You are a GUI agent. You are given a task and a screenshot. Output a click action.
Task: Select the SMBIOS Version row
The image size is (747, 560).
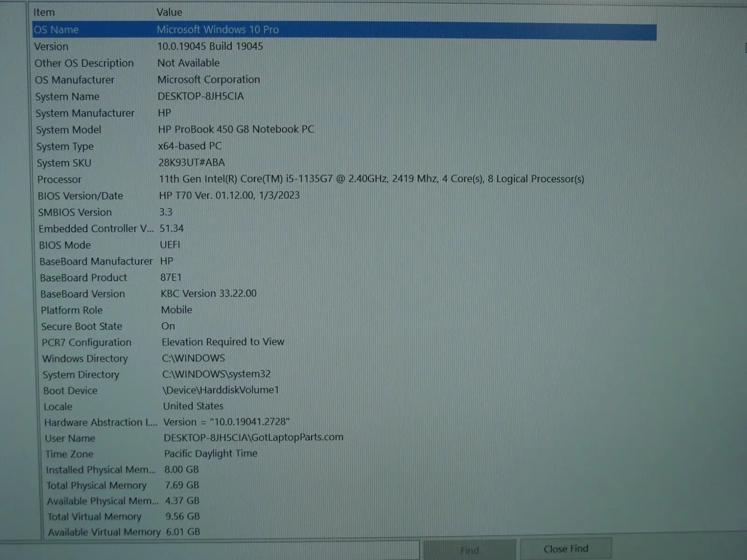click(75, 212)
